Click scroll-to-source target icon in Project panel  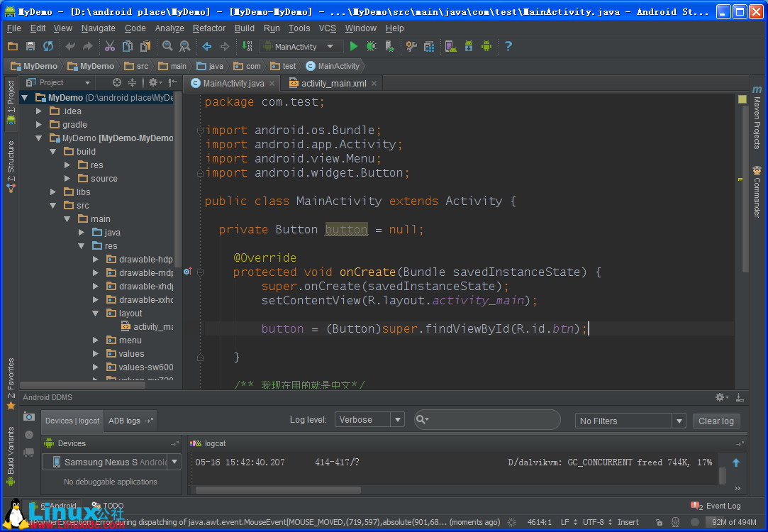click(x=117, y=83)
